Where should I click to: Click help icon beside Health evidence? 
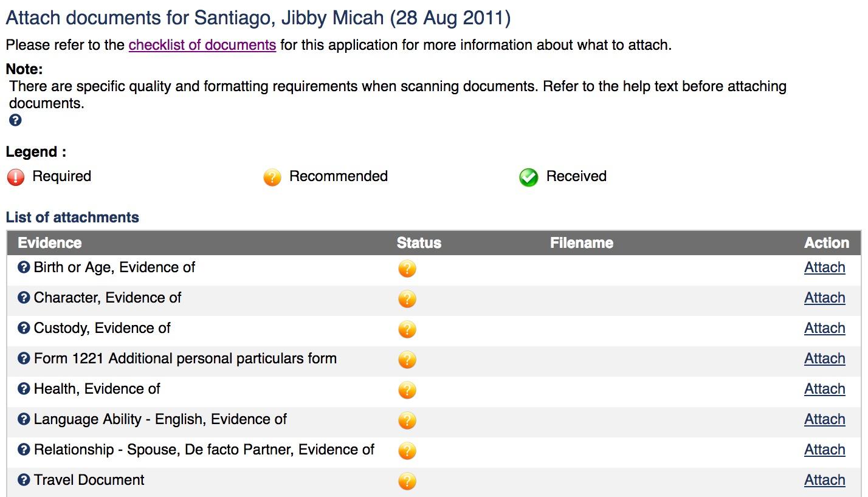click(x=24, y=389)
